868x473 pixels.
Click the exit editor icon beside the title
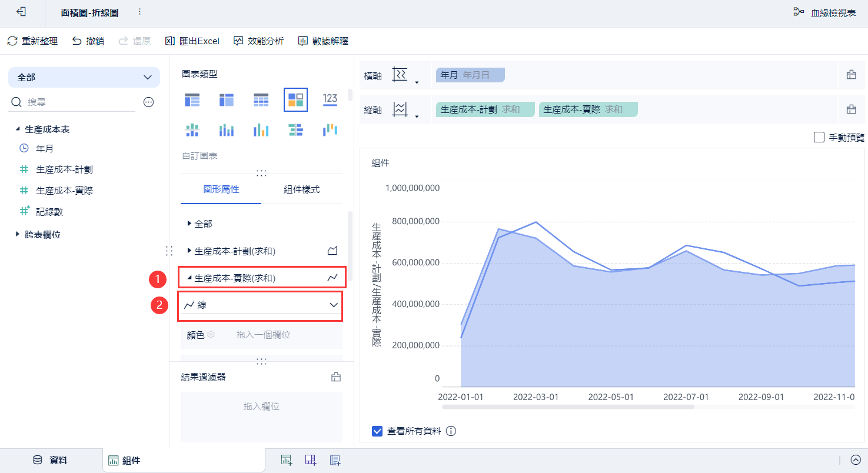(21, 12)
